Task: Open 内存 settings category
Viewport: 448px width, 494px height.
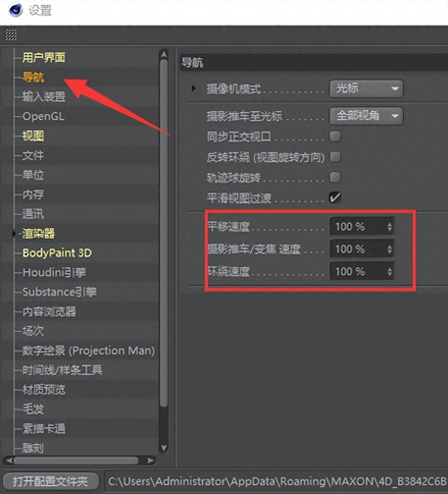Action: [x=33, y=194]
